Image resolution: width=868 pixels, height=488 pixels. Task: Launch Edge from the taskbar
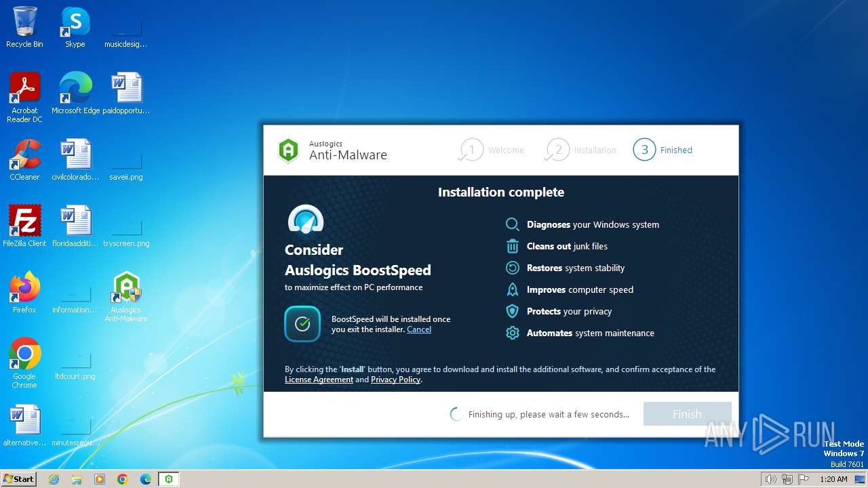(x=146, y=479)
